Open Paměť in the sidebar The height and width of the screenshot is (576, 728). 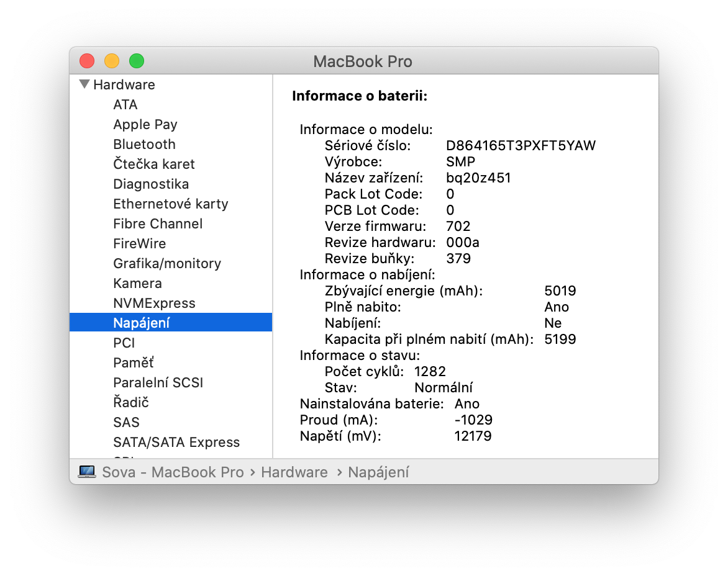pos(134,362)
